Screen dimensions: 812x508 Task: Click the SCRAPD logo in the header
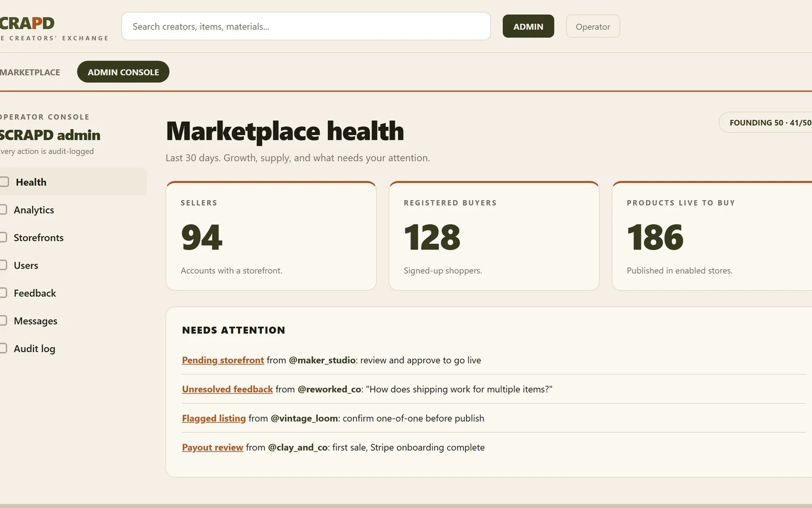[27, 23]
